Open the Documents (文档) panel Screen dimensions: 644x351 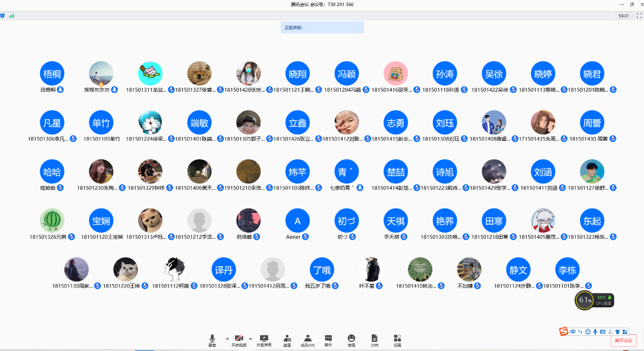[374, 340]
